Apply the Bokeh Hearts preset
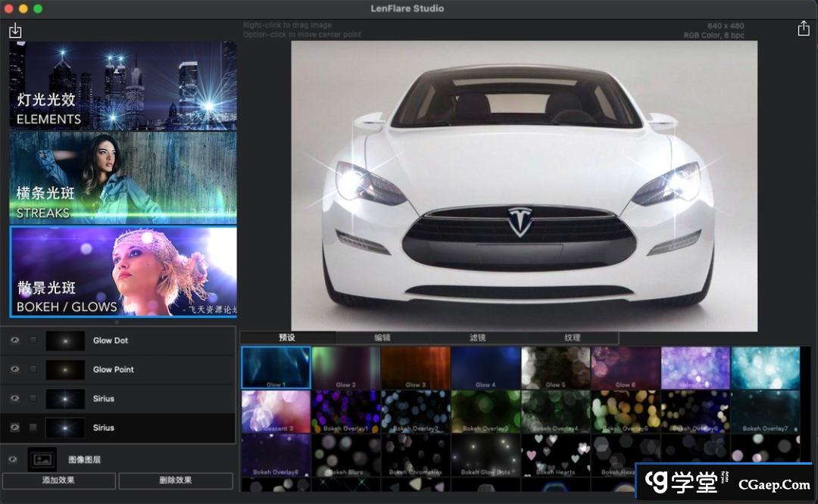Viewport: 818px width, 504px height. point(555,455)
